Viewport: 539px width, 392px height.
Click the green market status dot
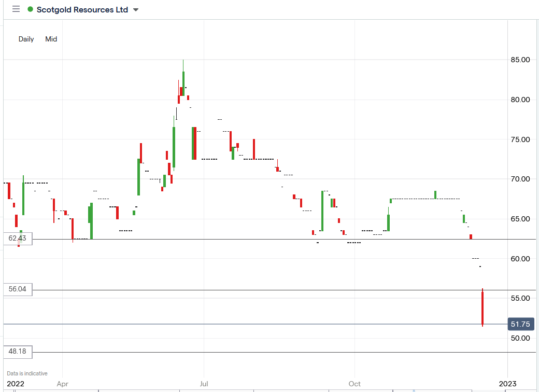pos(30,9)
